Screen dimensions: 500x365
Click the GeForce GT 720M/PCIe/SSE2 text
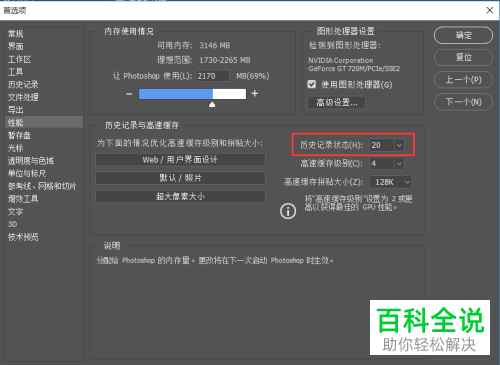pos(354,69)
